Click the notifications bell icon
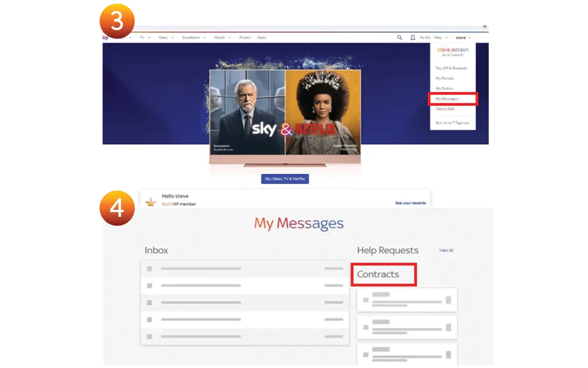Screen dimensions: 588x368 [x=413, y=37]
